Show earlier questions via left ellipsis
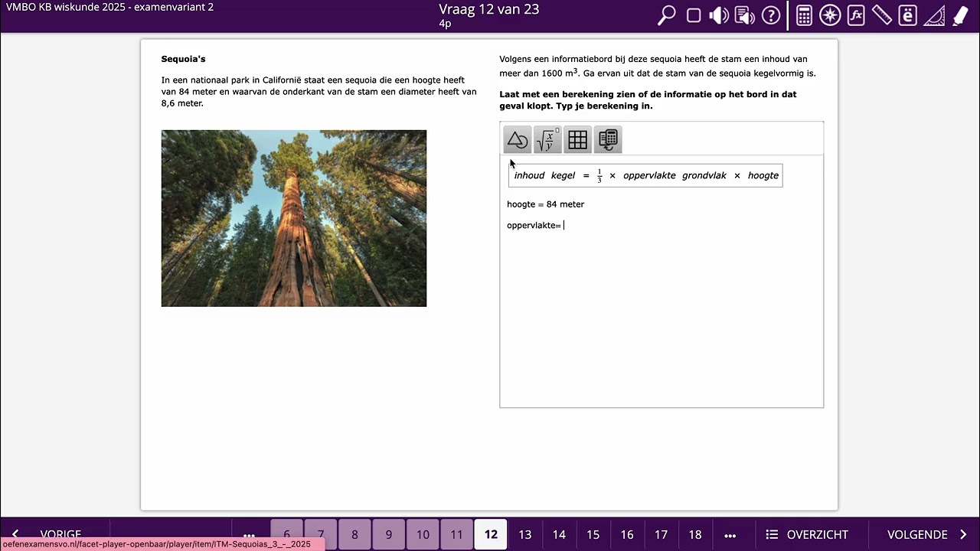Viewport: 980px width, 551px height. tap(250, 534)
